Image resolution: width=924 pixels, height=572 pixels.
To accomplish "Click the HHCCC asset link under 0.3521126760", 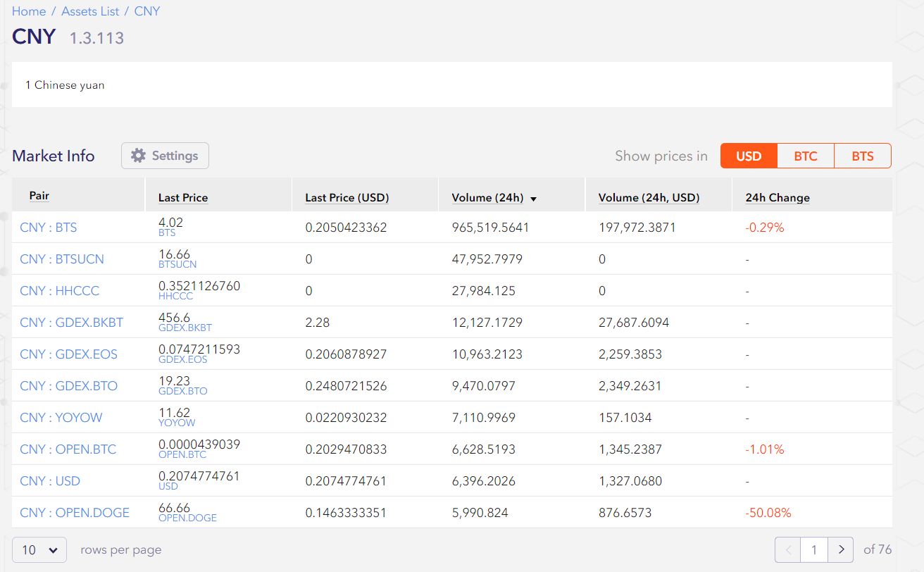I will click(176, 296).
